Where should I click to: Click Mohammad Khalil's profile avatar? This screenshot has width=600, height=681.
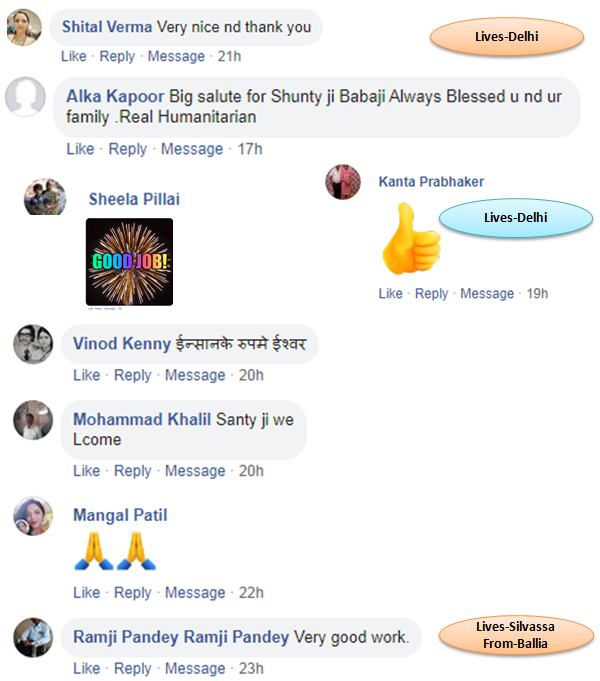pos(33,420)
